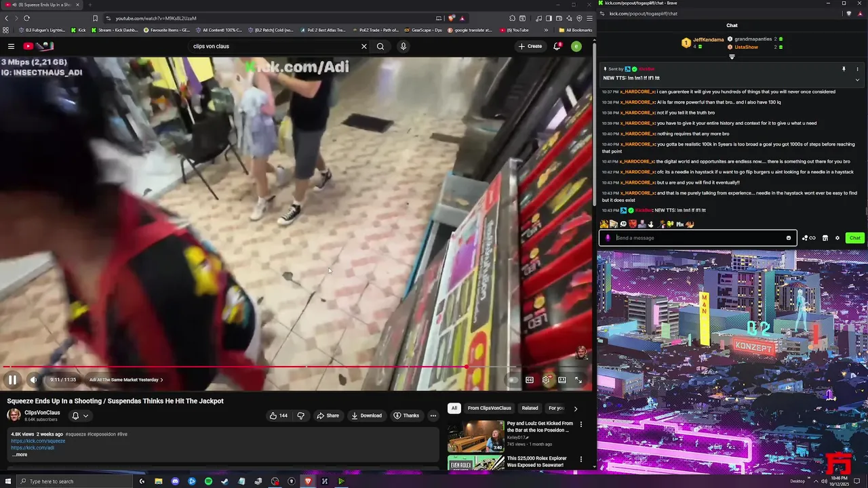Bookmark this page in the address bar
Viewport: 868px width, 488px height.
tap(95, 18)
